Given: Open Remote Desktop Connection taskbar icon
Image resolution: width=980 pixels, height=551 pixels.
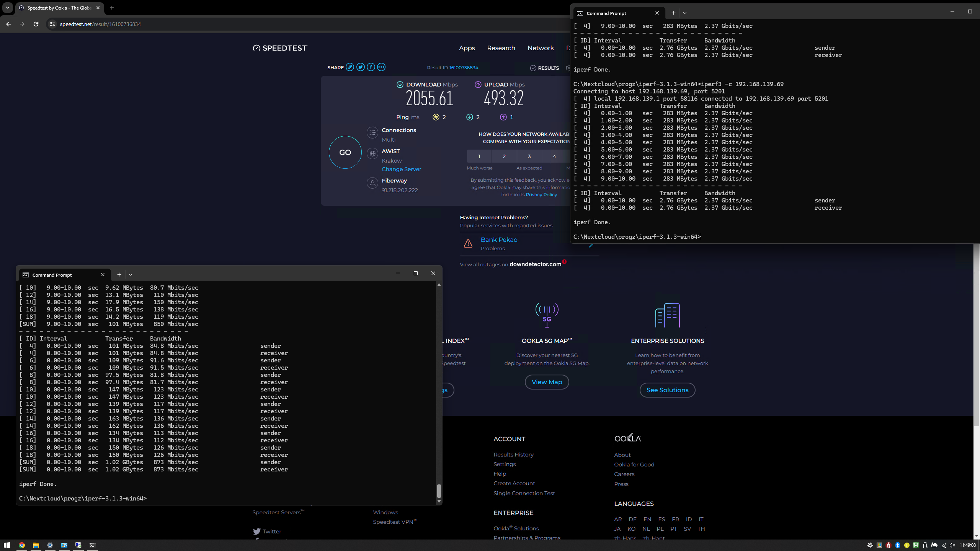Looking at the screenshot, I should point(78,545).
